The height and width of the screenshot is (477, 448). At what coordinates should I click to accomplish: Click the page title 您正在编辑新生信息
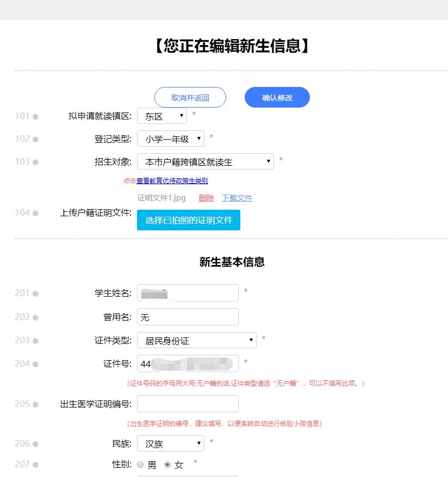pyautogui.click(x=232, y=46)
